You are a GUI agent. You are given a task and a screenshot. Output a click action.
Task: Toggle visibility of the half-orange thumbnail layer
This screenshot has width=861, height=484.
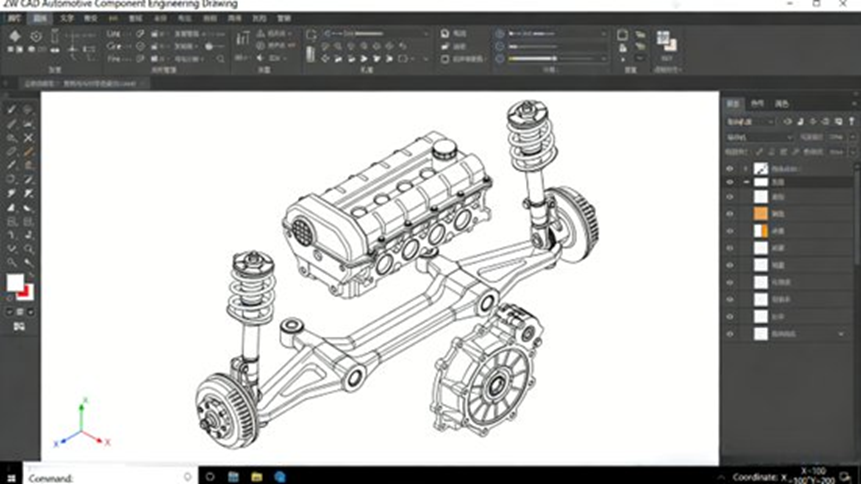click(730, 231)
